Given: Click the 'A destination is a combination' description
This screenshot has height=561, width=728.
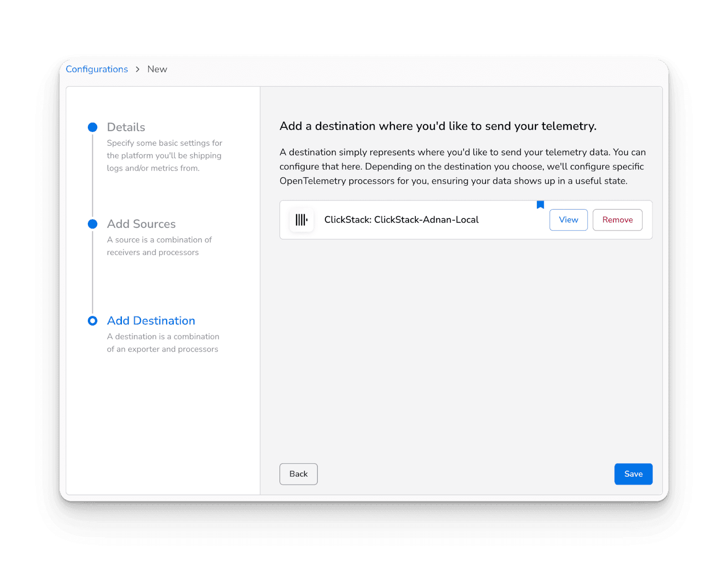Looking at the screenshot, I should coord(163,343).
